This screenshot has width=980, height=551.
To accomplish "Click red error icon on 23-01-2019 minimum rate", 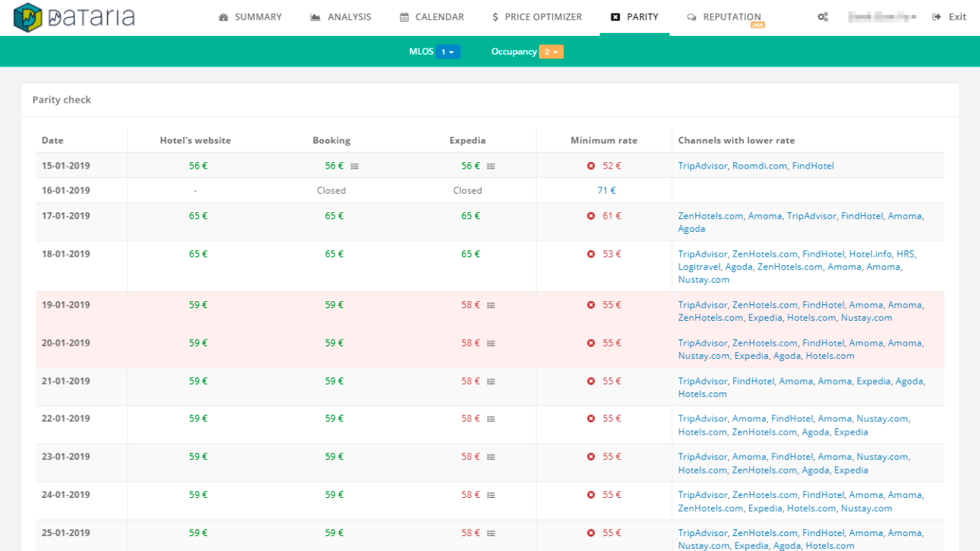I will (x=591, y=457).
